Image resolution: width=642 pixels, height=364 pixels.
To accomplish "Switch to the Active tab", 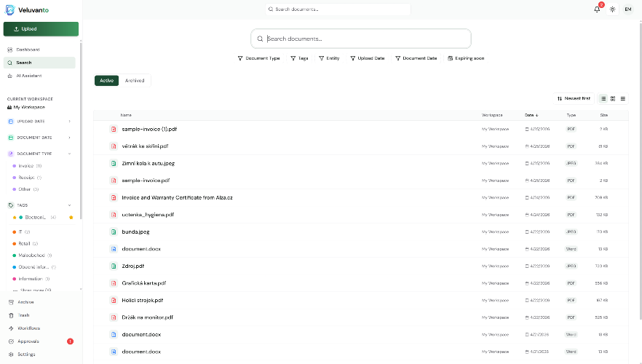I will [x=106, y=81].
